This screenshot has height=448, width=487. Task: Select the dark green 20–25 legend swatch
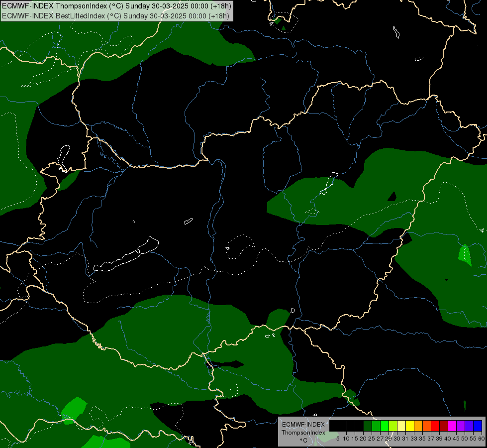(x=368, y=426)
